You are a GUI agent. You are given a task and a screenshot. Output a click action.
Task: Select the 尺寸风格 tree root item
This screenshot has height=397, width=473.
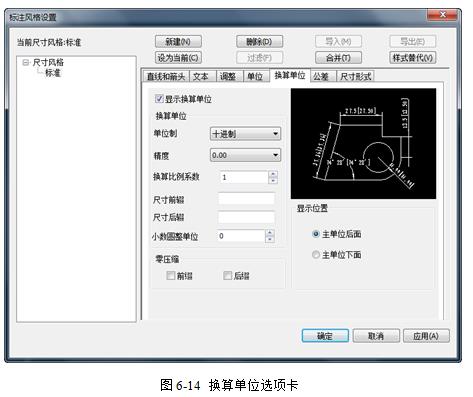click(x=48, y=62)
